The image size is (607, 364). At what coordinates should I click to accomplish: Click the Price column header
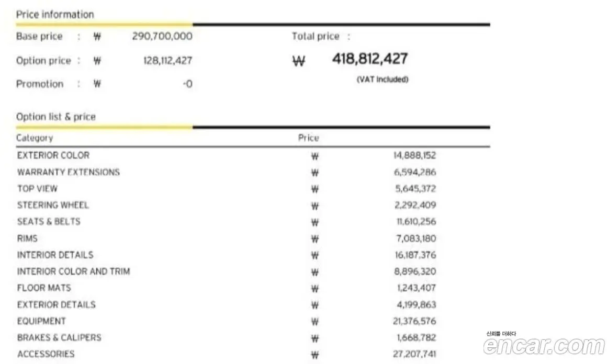pos(309,138)
